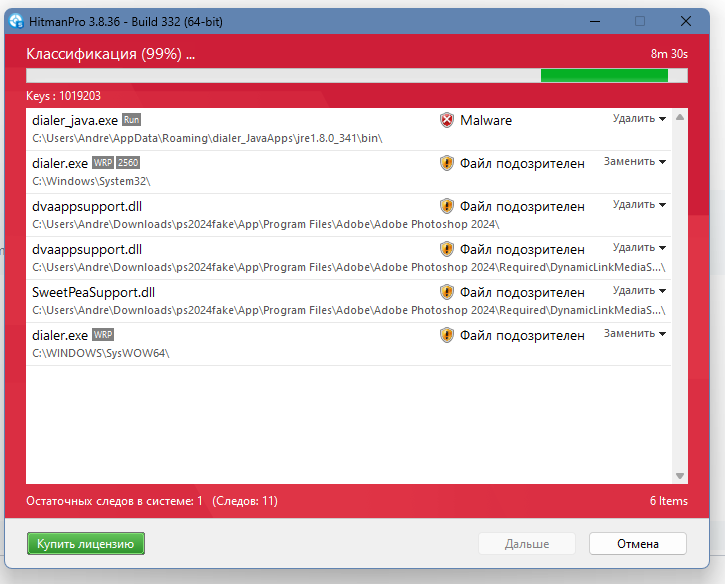Image resolution: width=725 pixels, height=584 pixels.
Task: Click the red Malware shield icon for dialer_java.exe
Action: (447, 120)
